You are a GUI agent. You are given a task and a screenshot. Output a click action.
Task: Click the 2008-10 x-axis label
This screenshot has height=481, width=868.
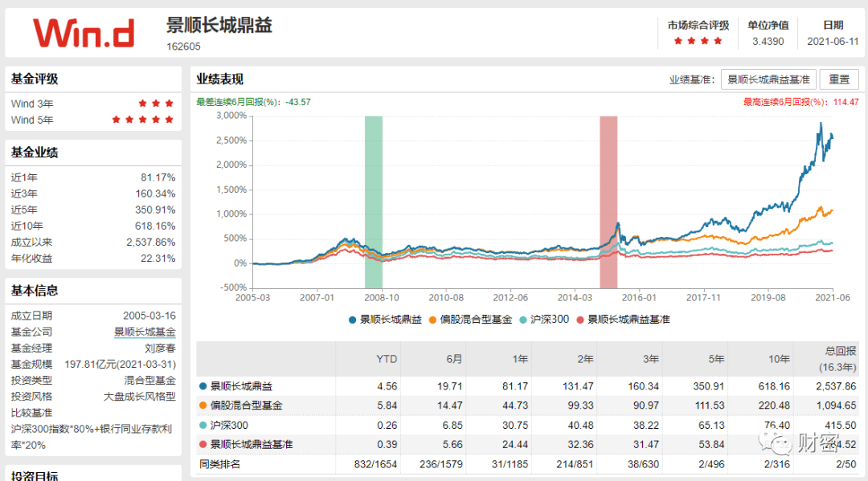pyautogui.click(x=382, y=297)
